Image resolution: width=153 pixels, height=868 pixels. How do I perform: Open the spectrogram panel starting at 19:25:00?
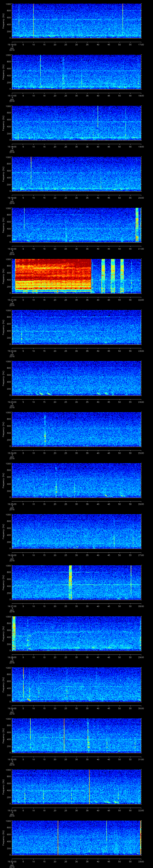(x=77, y=480)
